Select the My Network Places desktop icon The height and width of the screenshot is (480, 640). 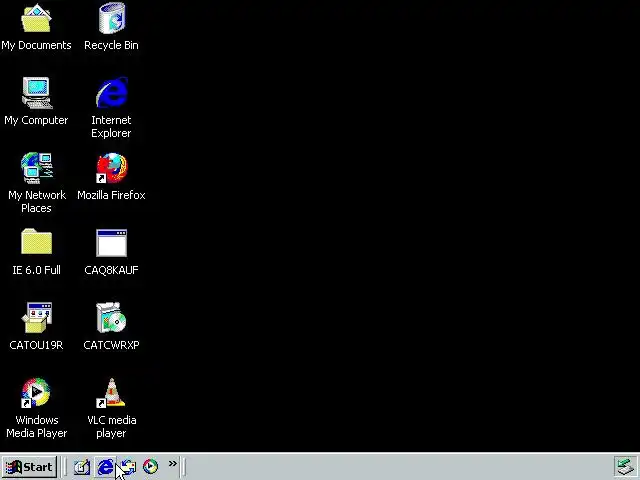pos(37,168)
